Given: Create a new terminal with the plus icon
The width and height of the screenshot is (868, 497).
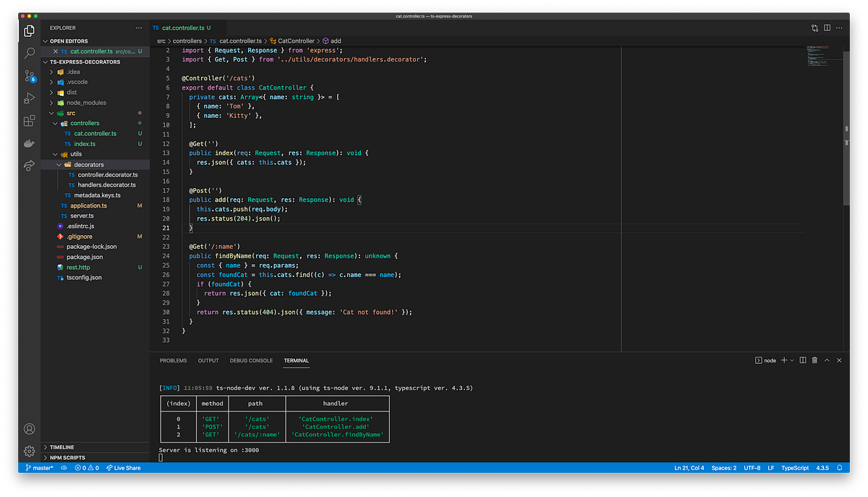Looking at the screenshot, I should tap(784, 360).
